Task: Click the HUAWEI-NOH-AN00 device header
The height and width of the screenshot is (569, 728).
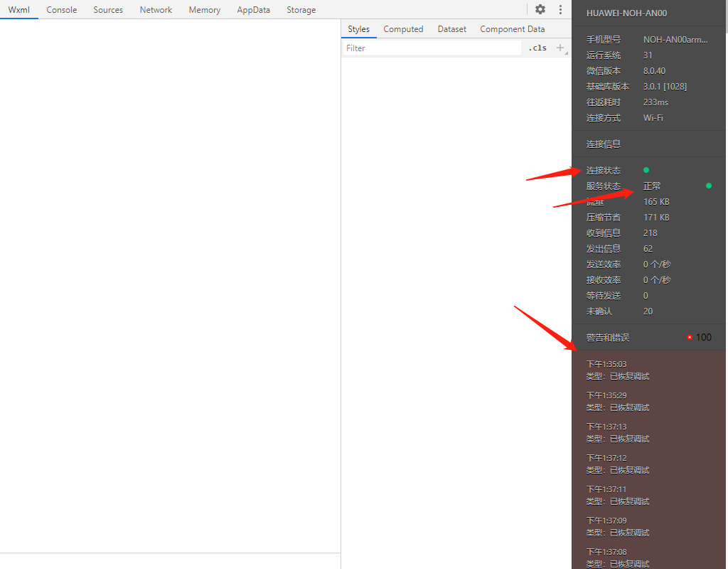Action: pyautogui.click(x=627, y=14)
